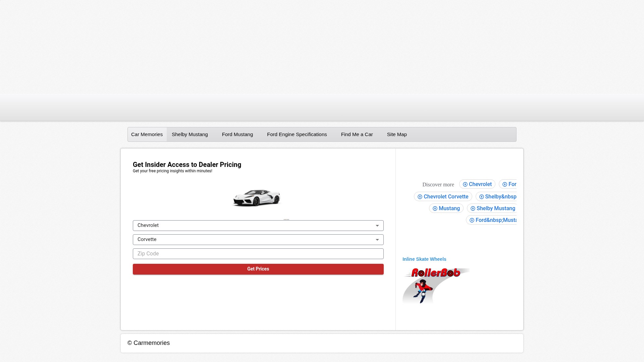
Task: Open Ford Engine Specifications
Action: pos(297,134)
